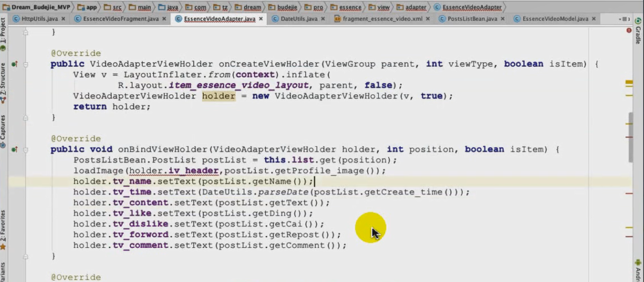Select the main folder breadcrumb
Viewport: 644px width, 282px height.
pyautogui.click(x=140, y=7)
